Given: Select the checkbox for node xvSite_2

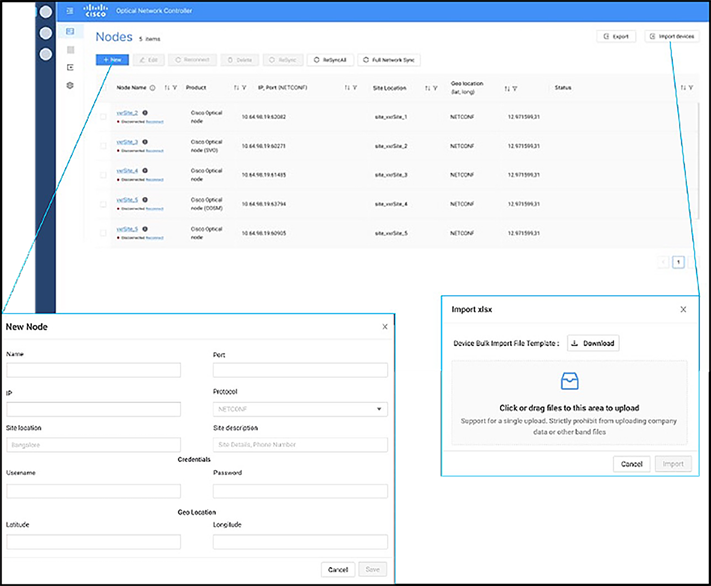Looking at the screenshot, I should [103, 117].
